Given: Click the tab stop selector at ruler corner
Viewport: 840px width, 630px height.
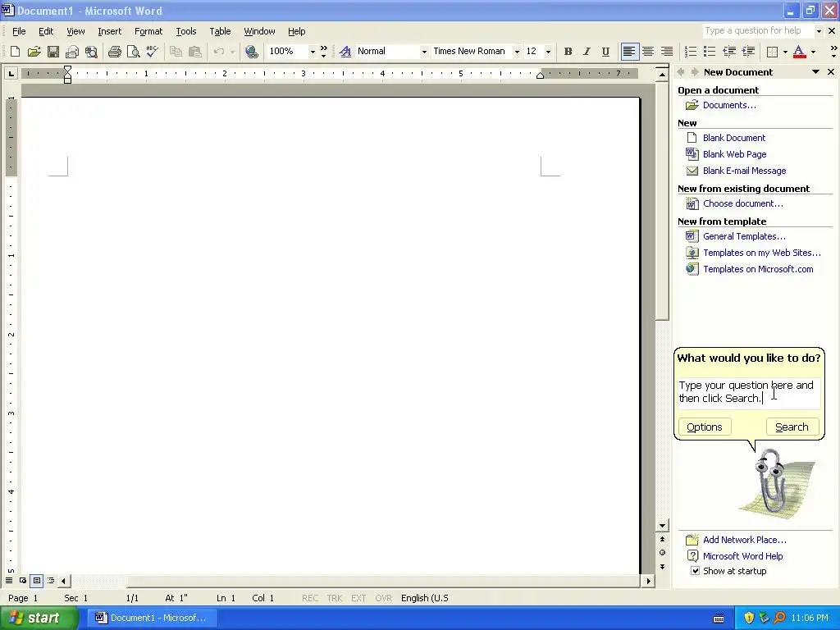Looking at the screenshot, I should [11, 73].
